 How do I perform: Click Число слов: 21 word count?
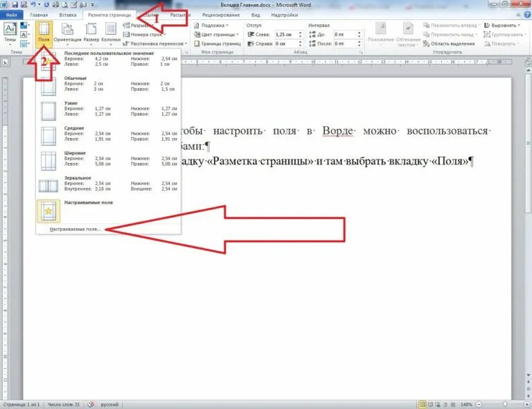coord(64,404)
